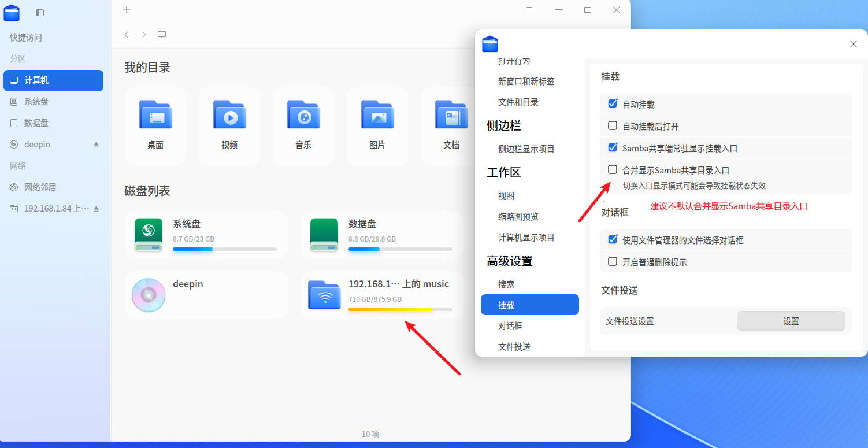Open the 192.168.1 music network share
Viewport: 868px width, 448px height.
tap(381, 295)
